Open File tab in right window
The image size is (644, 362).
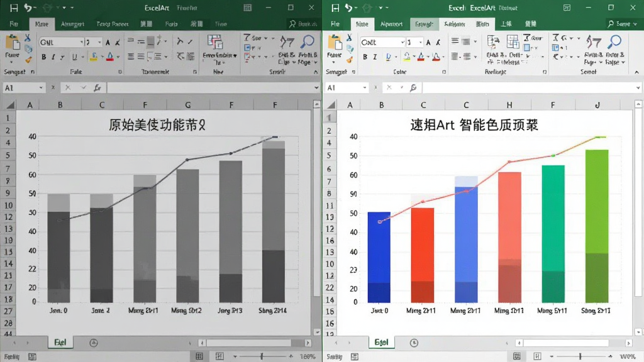click(335, 24)
